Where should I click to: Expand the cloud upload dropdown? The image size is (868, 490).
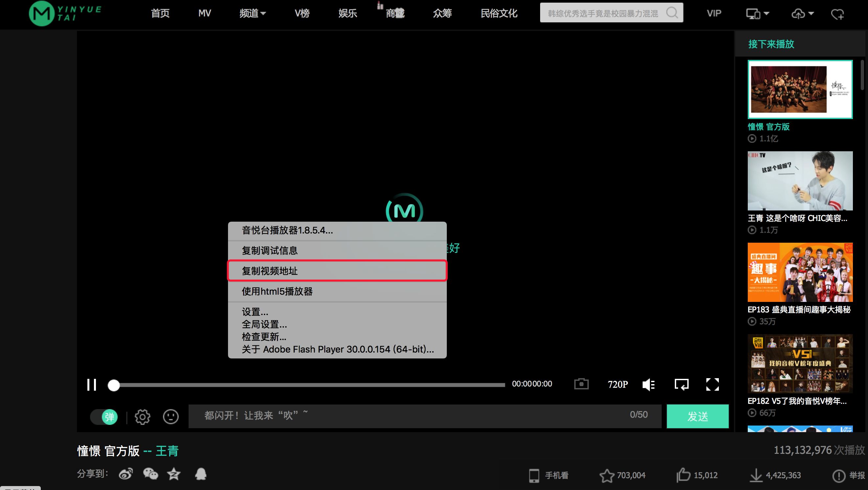click(802, 14)
